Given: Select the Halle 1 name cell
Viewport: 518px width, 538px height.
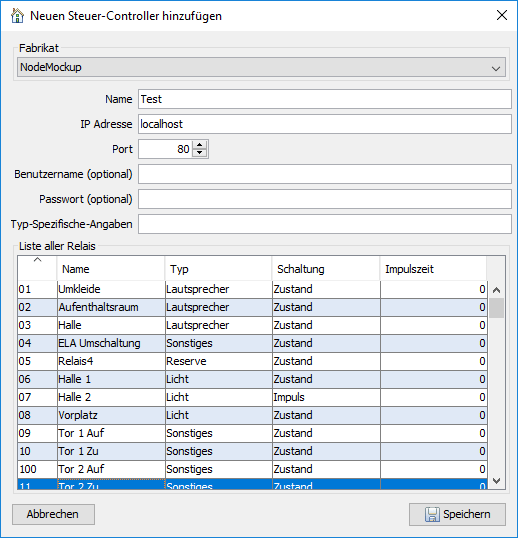Looking at the screenshot, I should pyautogui.click(x=111, y=379).
